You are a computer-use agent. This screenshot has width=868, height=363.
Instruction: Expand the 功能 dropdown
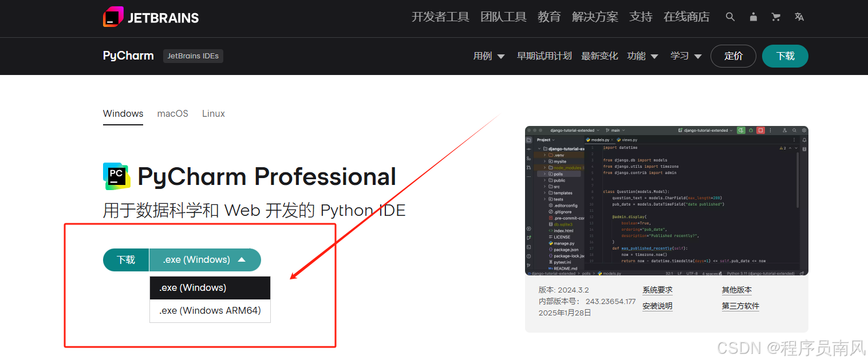tap(642, 56)
